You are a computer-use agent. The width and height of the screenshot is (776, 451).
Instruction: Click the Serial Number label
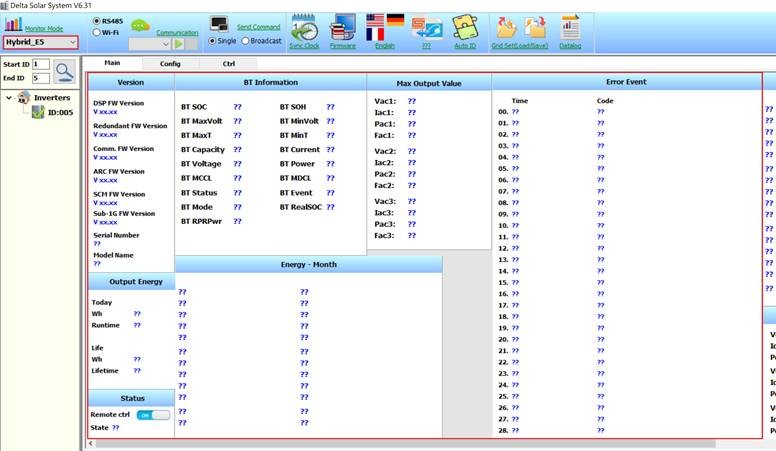(x=116, y=235)
